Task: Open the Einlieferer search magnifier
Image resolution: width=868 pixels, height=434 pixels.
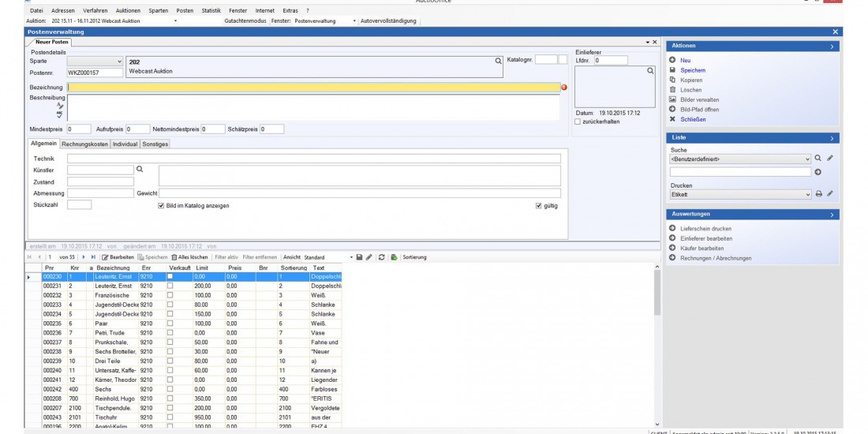Action: [650, 71]
